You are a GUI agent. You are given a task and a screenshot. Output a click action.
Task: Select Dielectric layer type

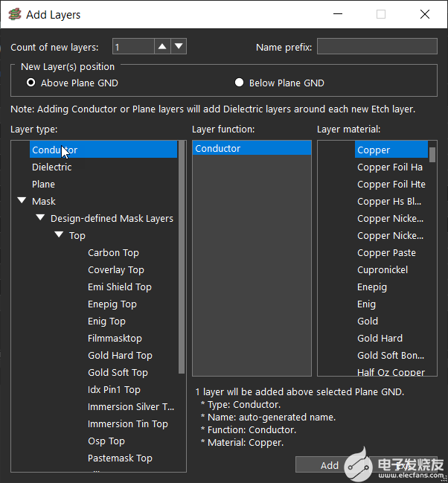click(52, 167)
